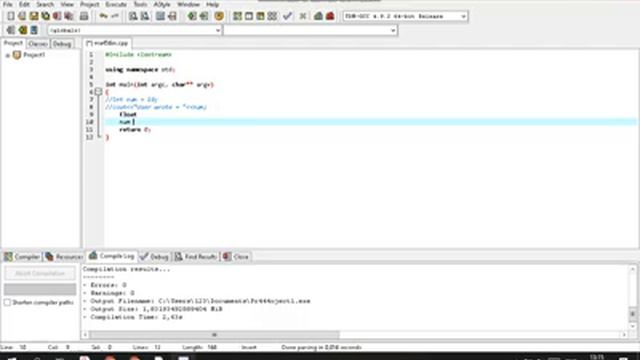Open the Tools menu

point(140,4)
